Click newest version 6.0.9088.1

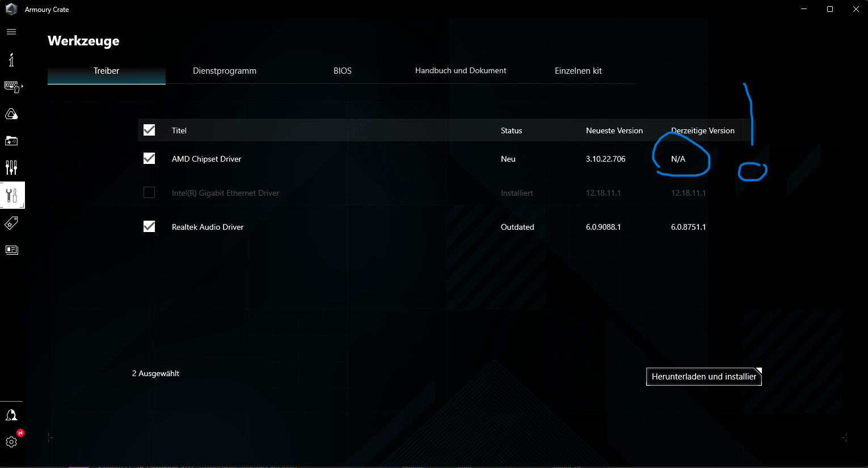point(603,227)
